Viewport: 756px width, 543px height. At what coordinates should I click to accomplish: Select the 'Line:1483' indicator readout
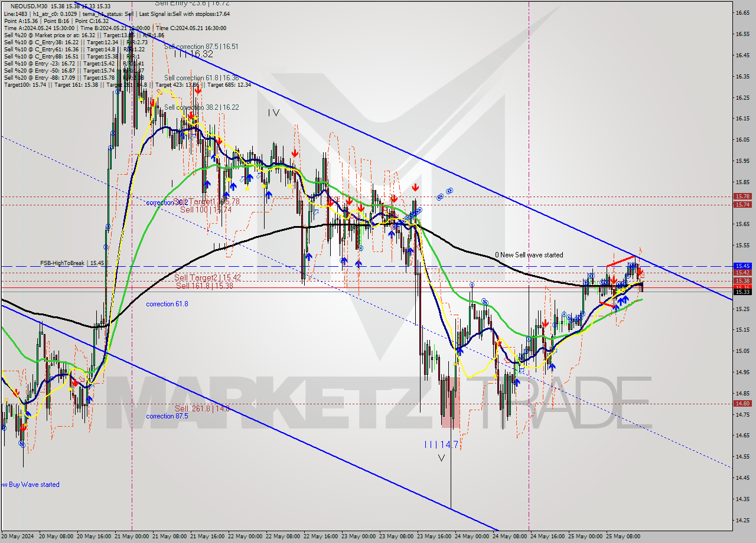point(15,14)
